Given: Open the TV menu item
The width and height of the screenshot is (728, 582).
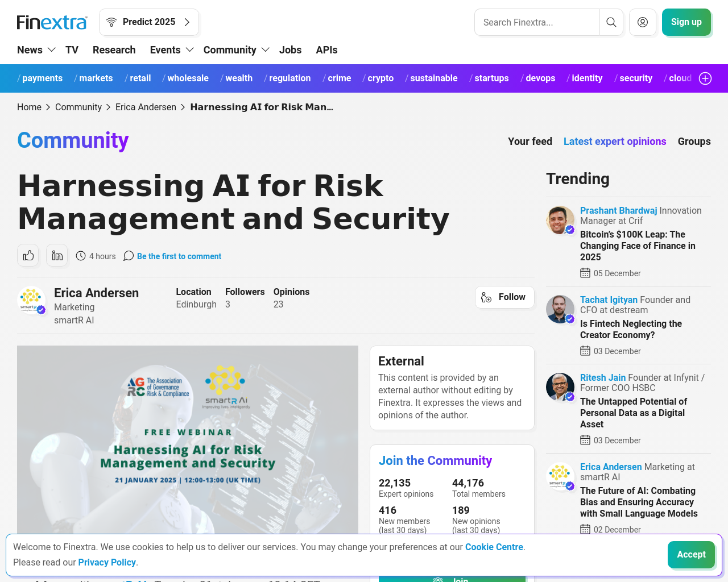Looking at the screenshot, I should (x=72, y=50).
